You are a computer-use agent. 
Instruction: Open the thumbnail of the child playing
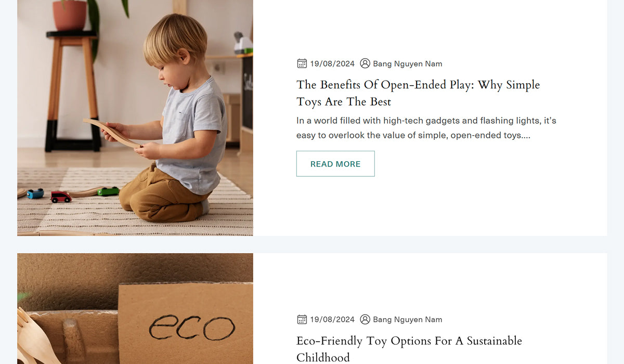[x=135, y=118]
